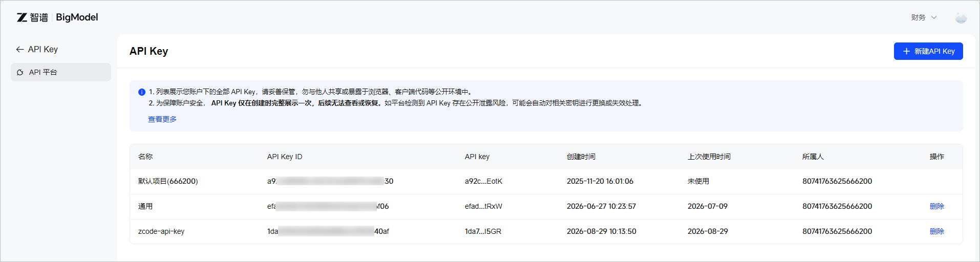Image resolution: width=980 pixels, height=262 pixels.
Task: Click the 操作 column header
Action: (x=937, y=157)
